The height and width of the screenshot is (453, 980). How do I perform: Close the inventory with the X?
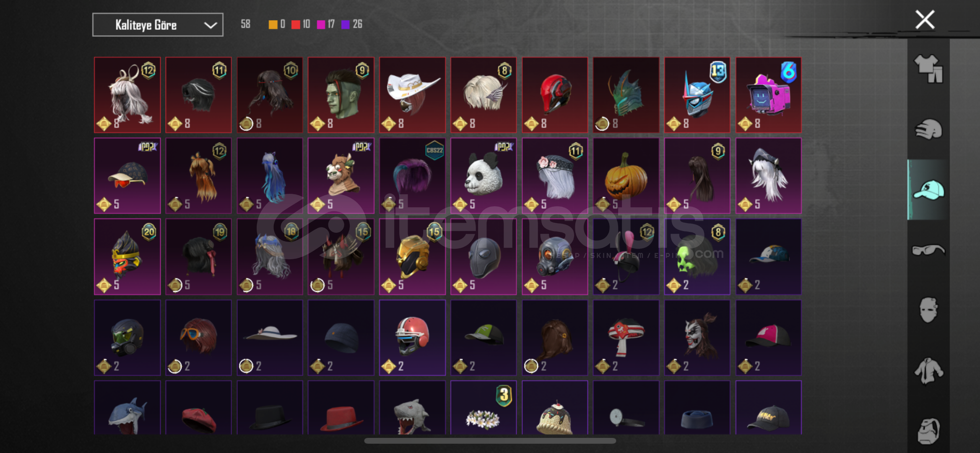925,20
